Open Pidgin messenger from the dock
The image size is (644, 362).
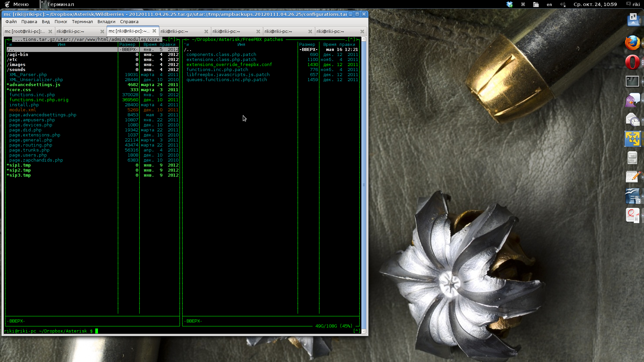point(633,100)
